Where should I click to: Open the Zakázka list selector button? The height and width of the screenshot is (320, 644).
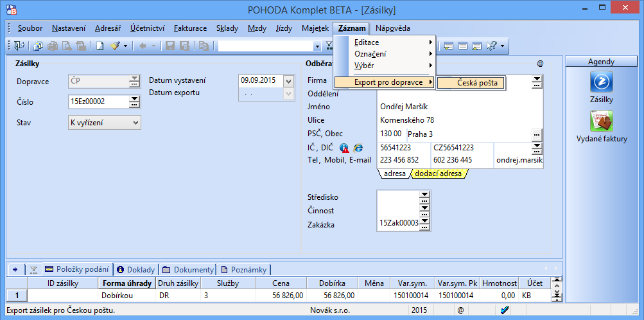(424, 224)
